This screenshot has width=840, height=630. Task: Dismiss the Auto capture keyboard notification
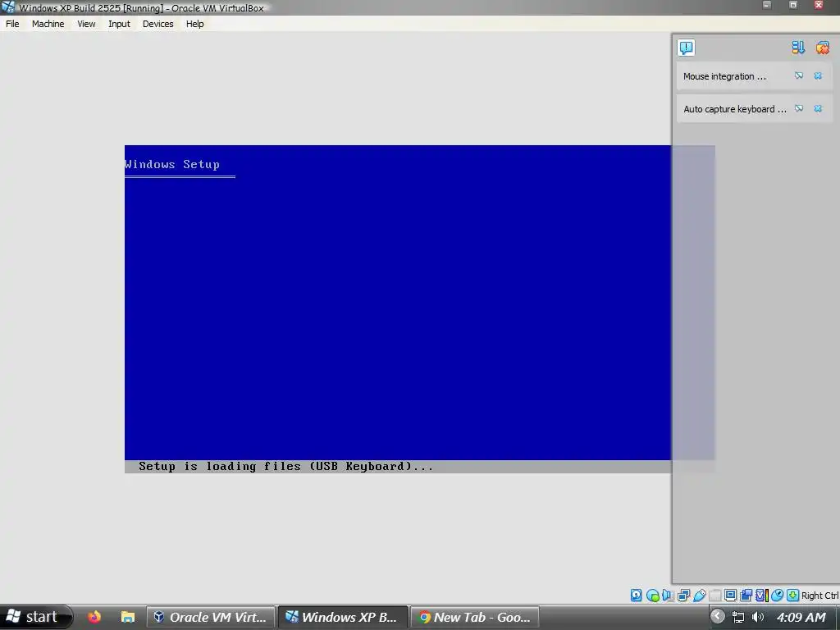click(818, 109)
